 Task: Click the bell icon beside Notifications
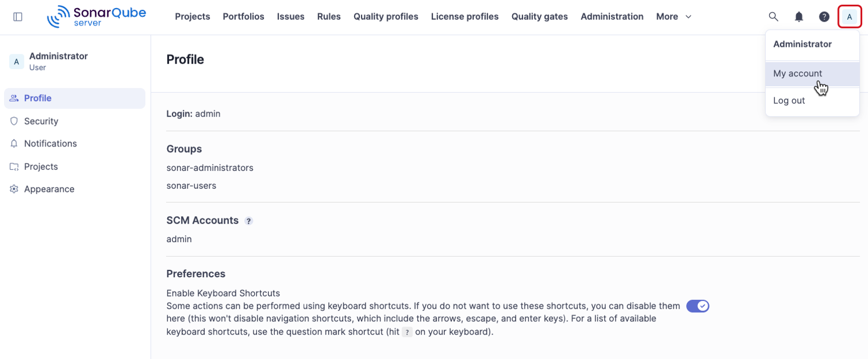click(x=13, y=143)
